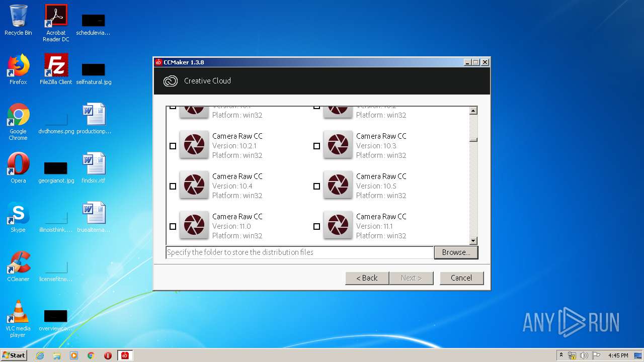Click the Creative Cloud logo in header
This screenshot has width=644, height=362.
coord(171,81)
